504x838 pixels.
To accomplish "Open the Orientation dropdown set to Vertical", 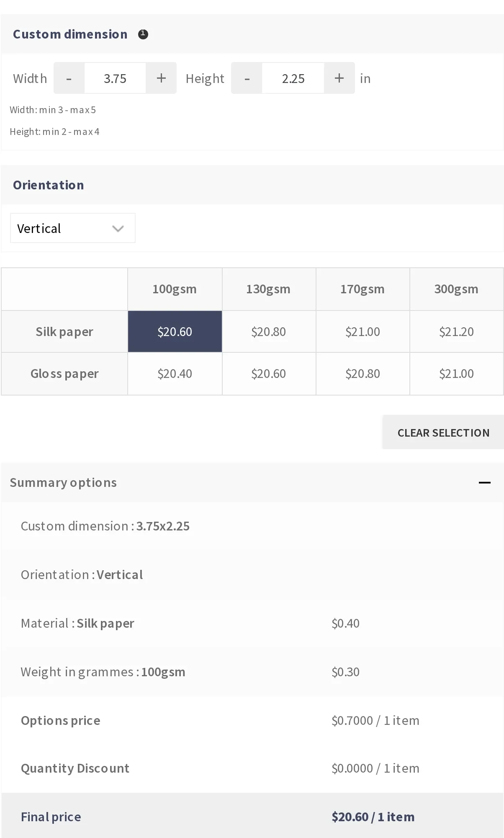I will [73, 228].
